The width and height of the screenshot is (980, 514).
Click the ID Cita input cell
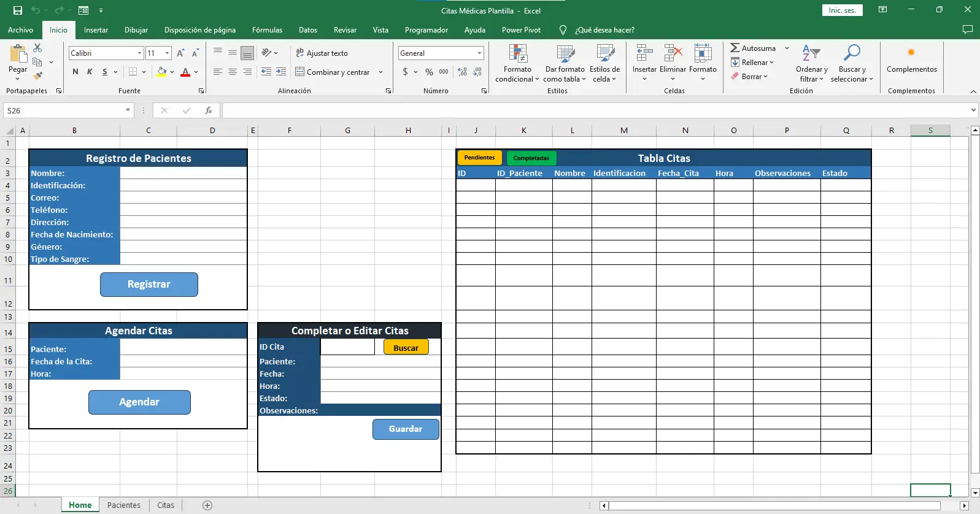(x=347, y=347)
